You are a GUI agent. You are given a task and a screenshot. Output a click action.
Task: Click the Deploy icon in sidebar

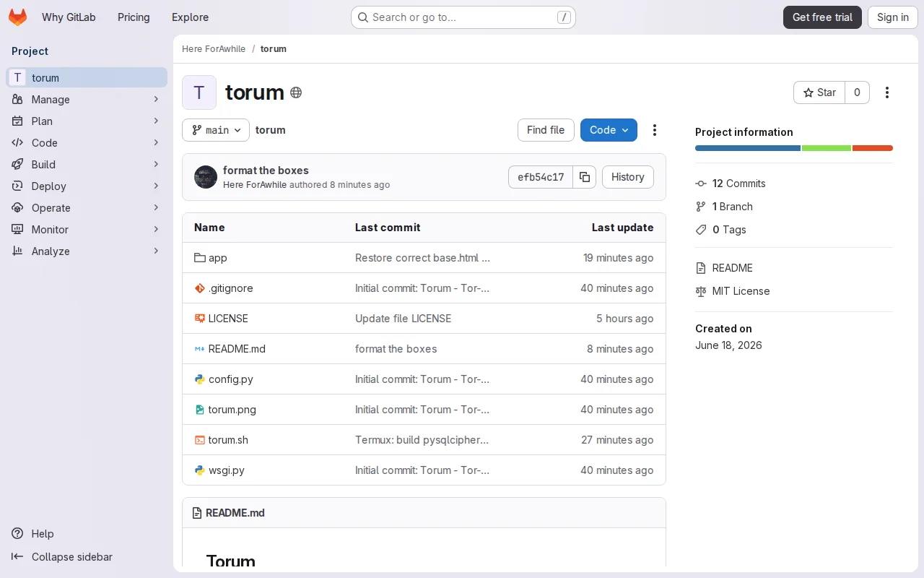pyautogui.click(x=17, y=186)
